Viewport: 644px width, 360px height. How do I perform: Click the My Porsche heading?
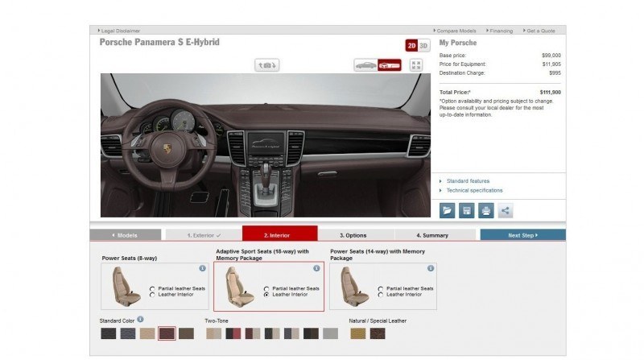(458, 43)
